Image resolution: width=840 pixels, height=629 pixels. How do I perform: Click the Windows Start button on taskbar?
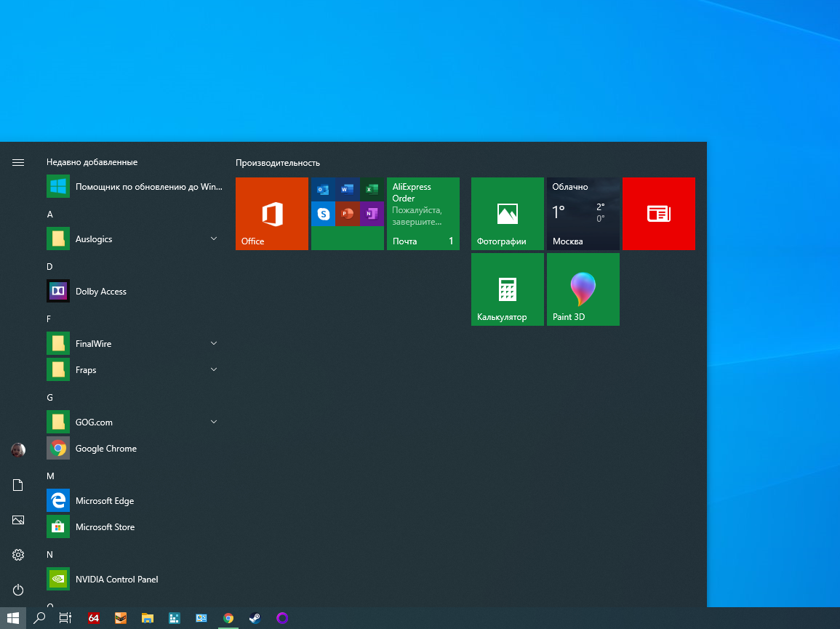tap(13, 618)
